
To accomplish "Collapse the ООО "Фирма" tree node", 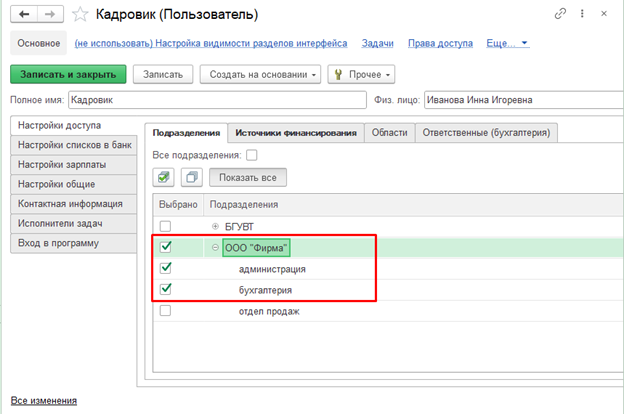I will [215, 248].
